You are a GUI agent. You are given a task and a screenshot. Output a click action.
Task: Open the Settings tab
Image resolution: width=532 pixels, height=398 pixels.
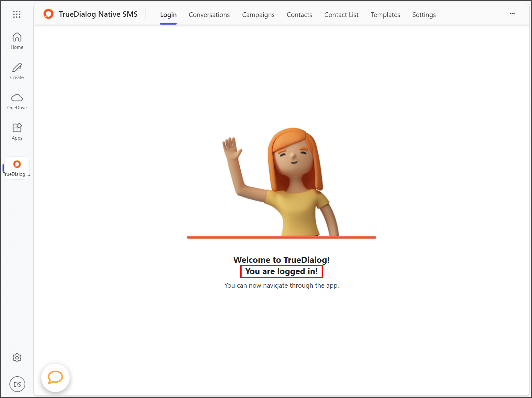(x=424, y=15)
